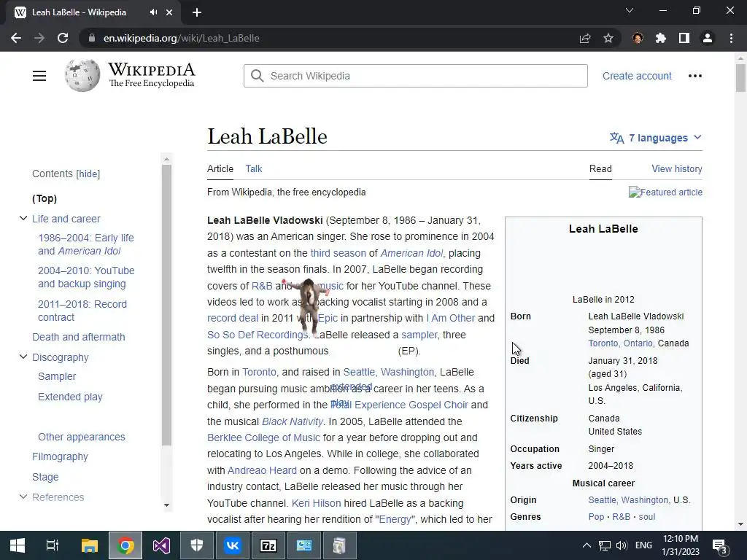Open the browser tab search chevron
Screen dimensions: 747x560
(630, 10)
